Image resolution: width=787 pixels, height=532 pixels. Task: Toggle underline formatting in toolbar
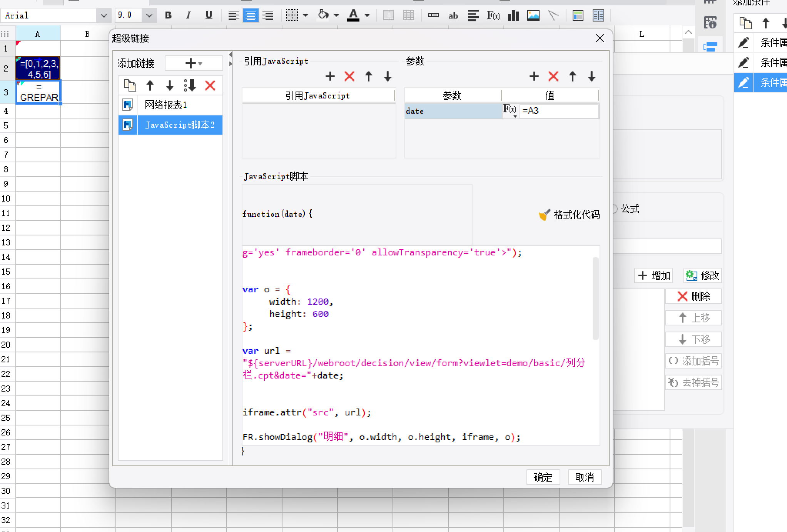coord(209,15)
